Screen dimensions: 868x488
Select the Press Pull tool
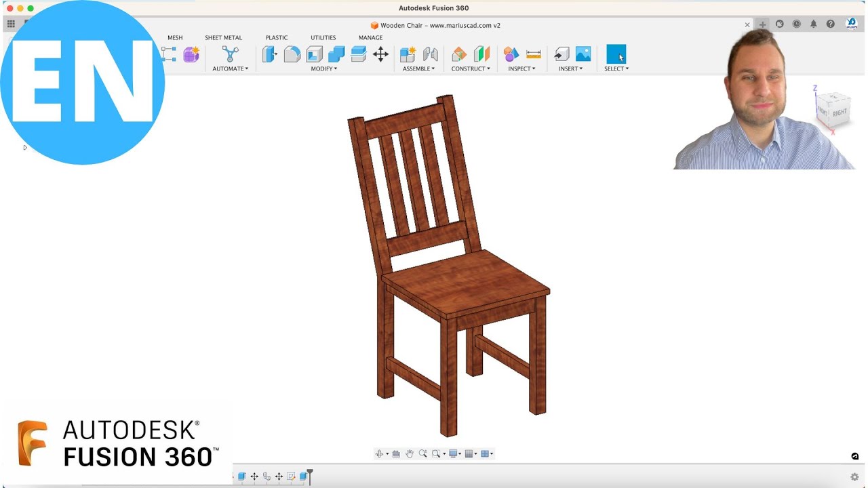(x=270, y=54)
